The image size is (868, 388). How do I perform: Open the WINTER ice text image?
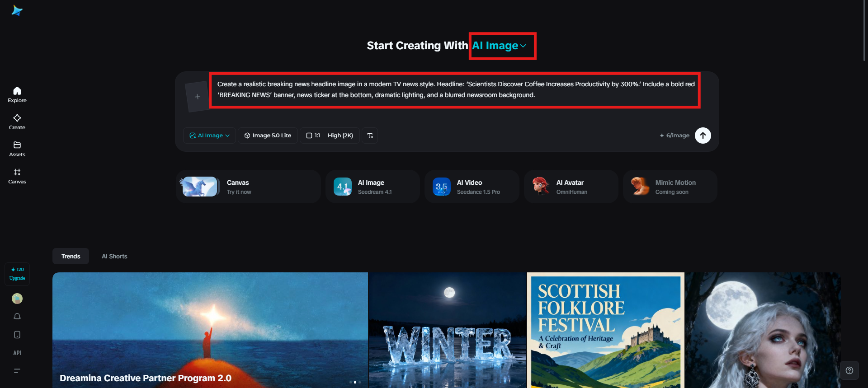[x=448, y=330]
